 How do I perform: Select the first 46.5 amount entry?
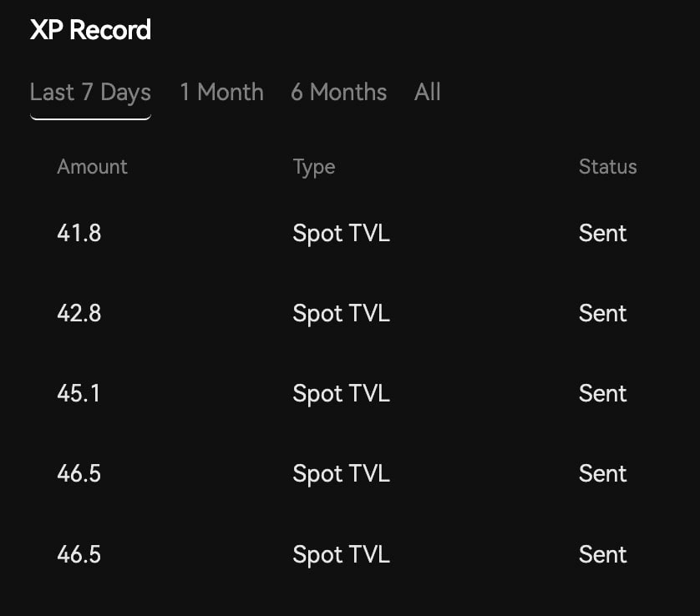click(x=79, y=473)
